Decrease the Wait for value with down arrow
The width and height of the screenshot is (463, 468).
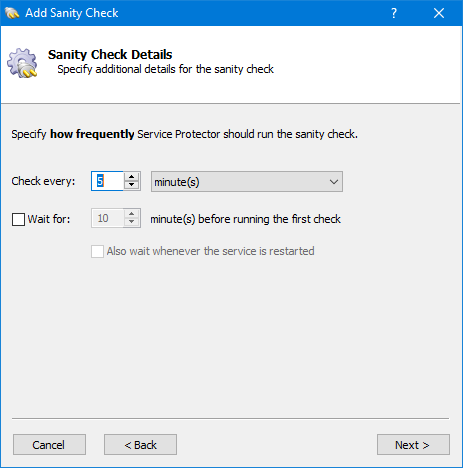(x=132, y=222)
